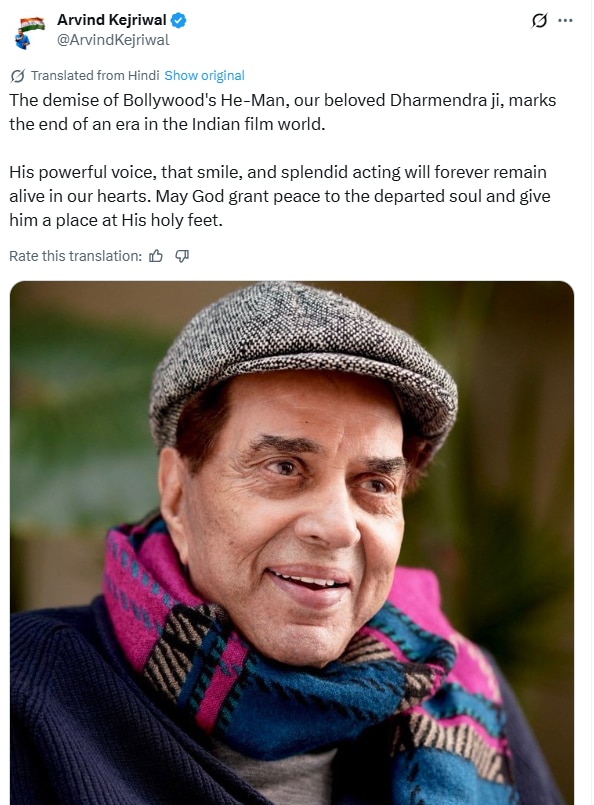Click the tweed flat cap in photo
The image size is (594, 805).
pos(303,359)
